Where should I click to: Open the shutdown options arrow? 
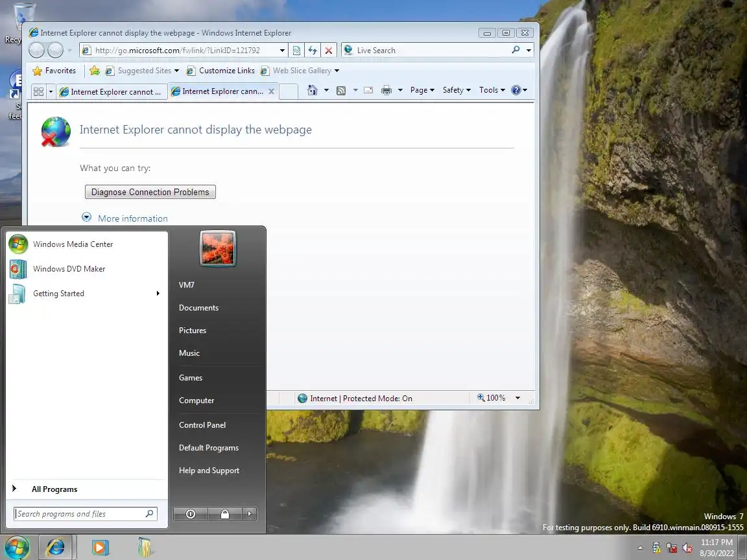pyautogui.click(x=249, y=514)
